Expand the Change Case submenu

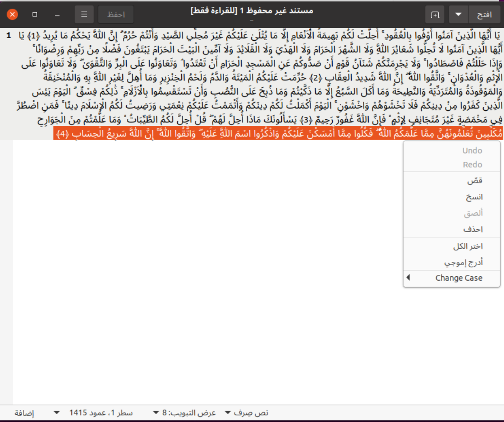[x=451, y=278]
